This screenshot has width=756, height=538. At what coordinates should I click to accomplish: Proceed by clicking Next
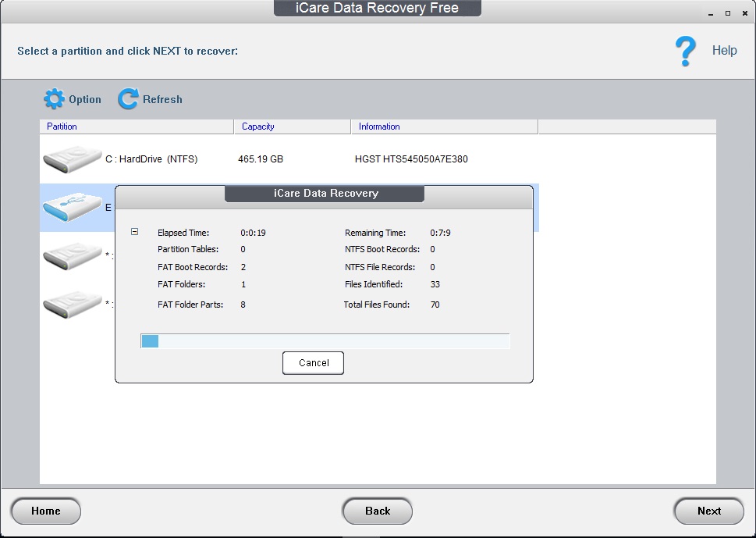[x=708, y=511]
